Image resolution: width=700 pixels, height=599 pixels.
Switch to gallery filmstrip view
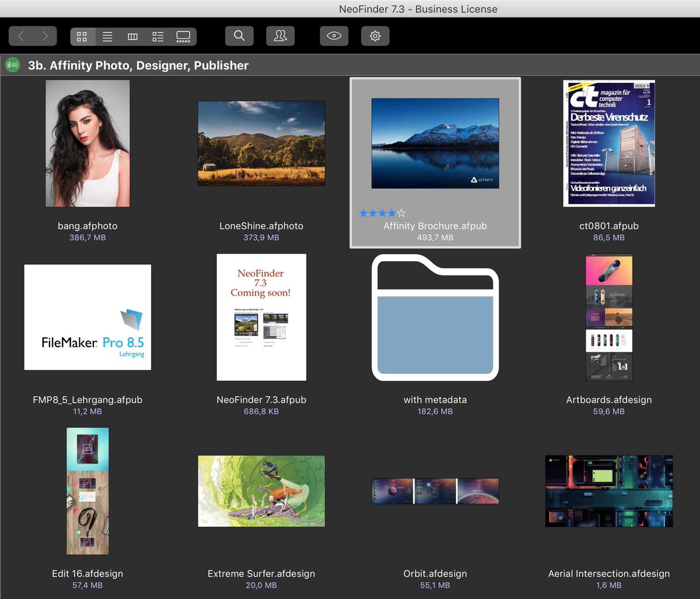point(183,37)
